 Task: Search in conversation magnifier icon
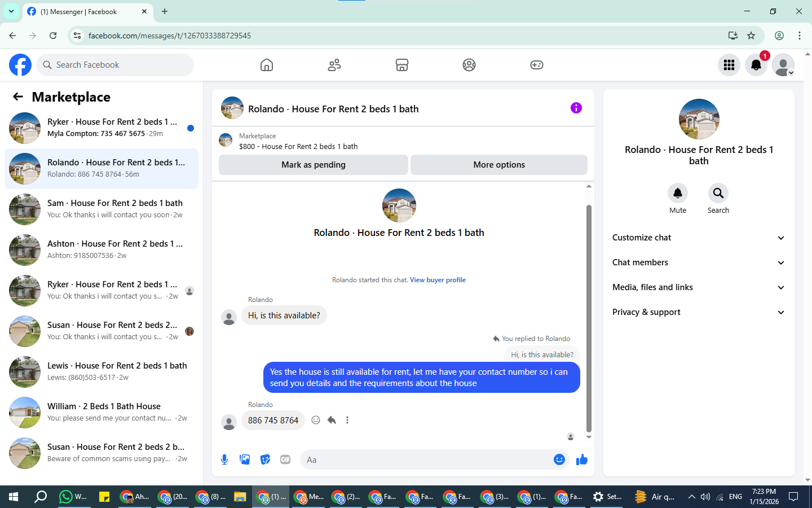[x=718, y=193]
